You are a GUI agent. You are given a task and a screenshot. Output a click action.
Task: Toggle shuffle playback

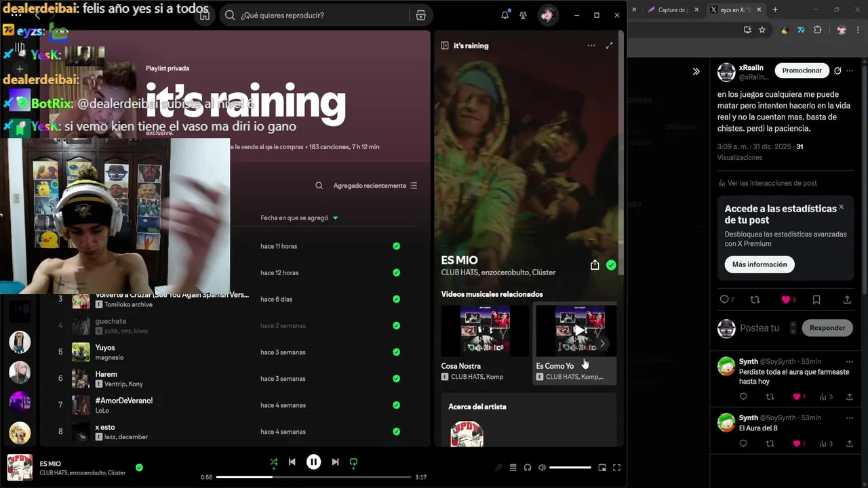coord(273,462)
